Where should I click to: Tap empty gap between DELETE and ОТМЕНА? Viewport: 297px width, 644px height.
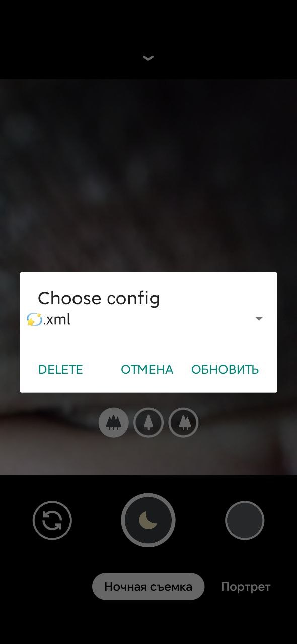click(x=102, y=370)
